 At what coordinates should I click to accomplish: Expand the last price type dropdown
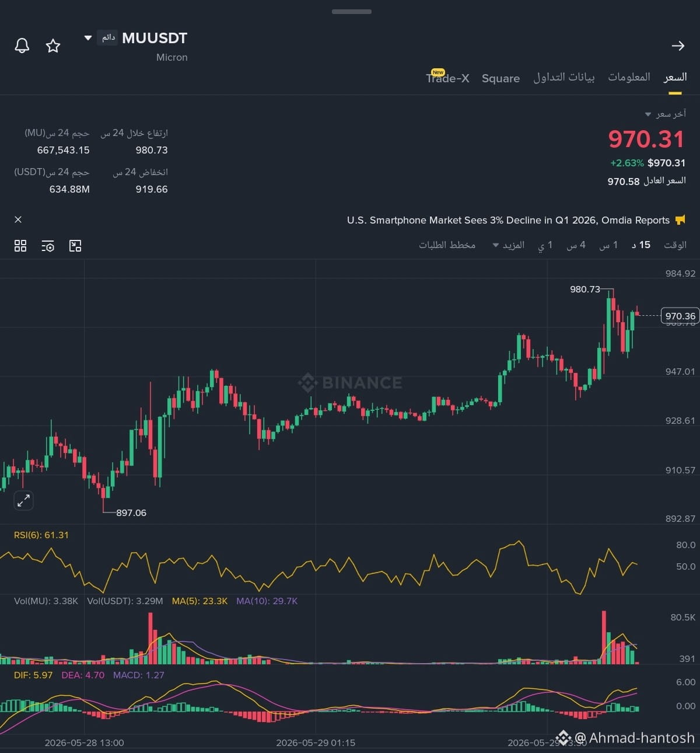[647, 114]
